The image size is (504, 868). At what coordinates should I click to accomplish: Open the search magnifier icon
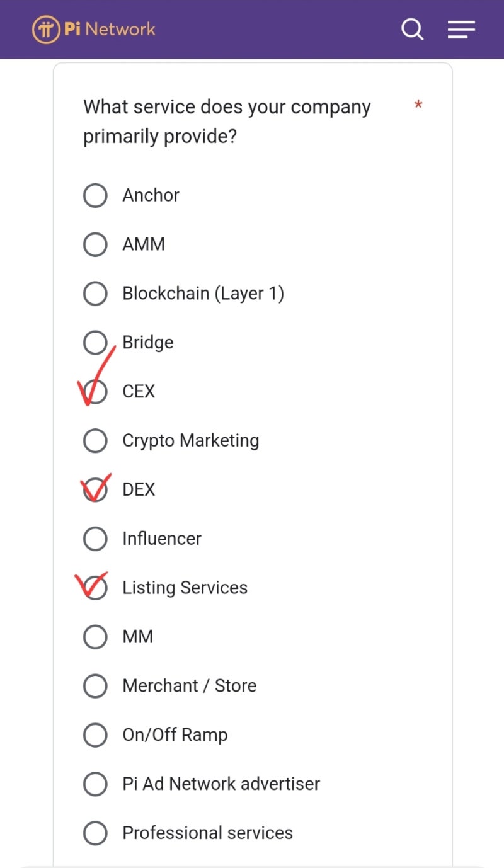412,29
